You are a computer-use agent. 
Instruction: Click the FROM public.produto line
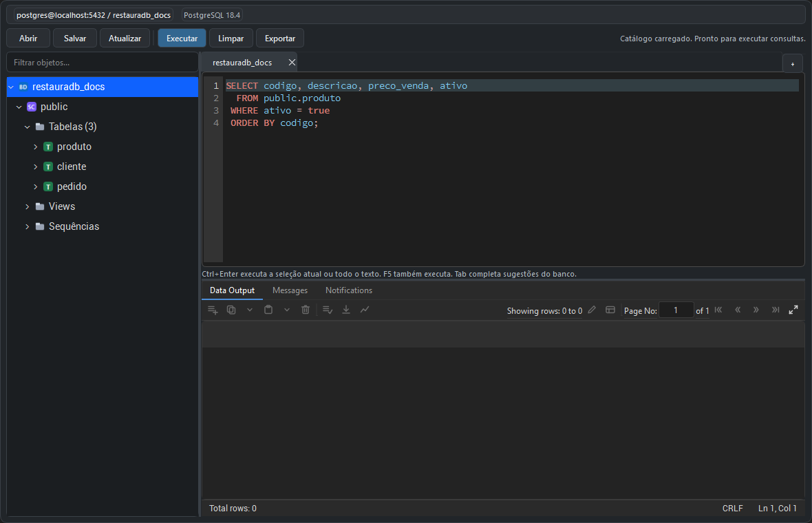288,98
